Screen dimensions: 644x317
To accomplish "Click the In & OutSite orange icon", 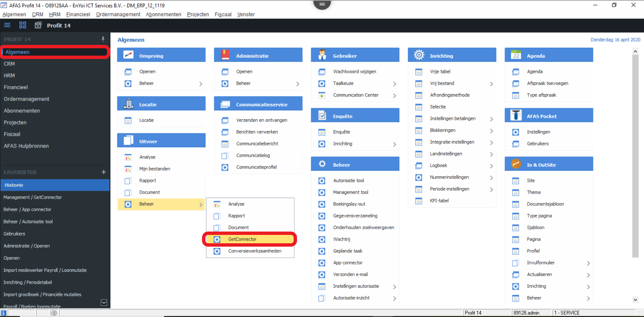I will [x=516, y=164].
